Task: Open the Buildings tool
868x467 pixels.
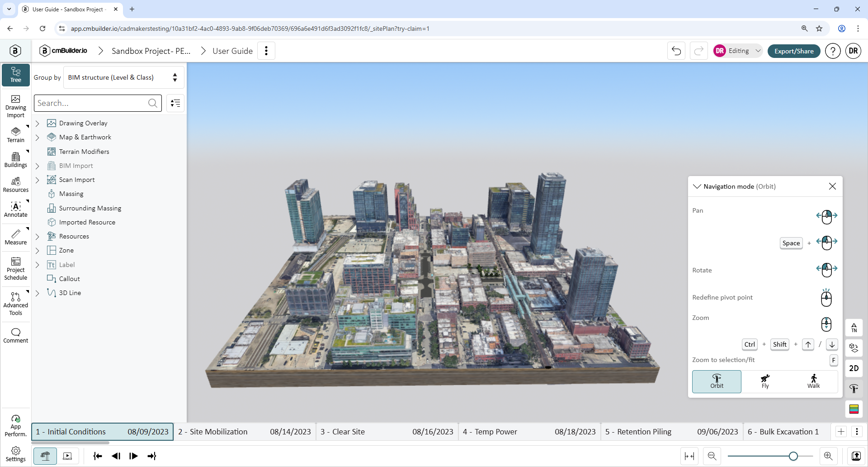Action: pos(16,160)
